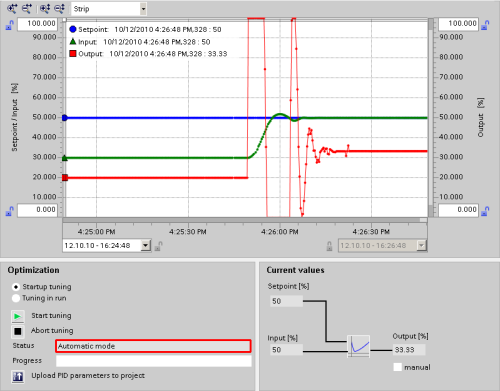Screen dimensions: 500x391
Task: Select the Startup tuning radio button
Action: [16, 287]
